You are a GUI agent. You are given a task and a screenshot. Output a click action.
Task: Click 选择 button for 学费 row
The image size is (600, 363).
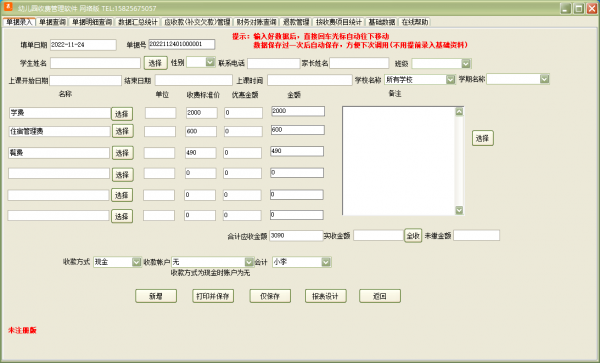pos(122,114)
